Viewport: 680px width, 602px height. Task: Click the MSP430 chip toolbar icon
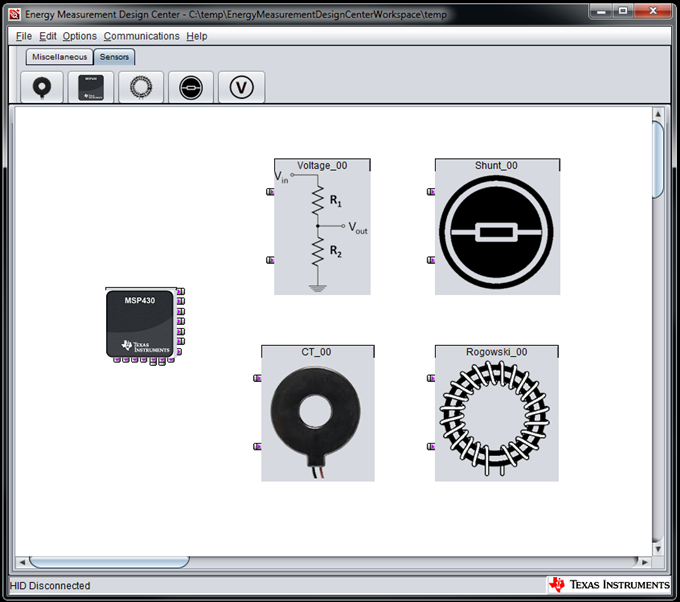click(x=91, y=88)
